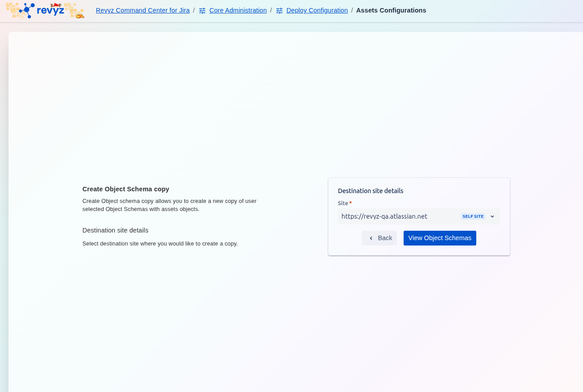Click the snowflake decoration left of the logo
The width and height of the screenshot is (583, 392).
click(12, 10)
